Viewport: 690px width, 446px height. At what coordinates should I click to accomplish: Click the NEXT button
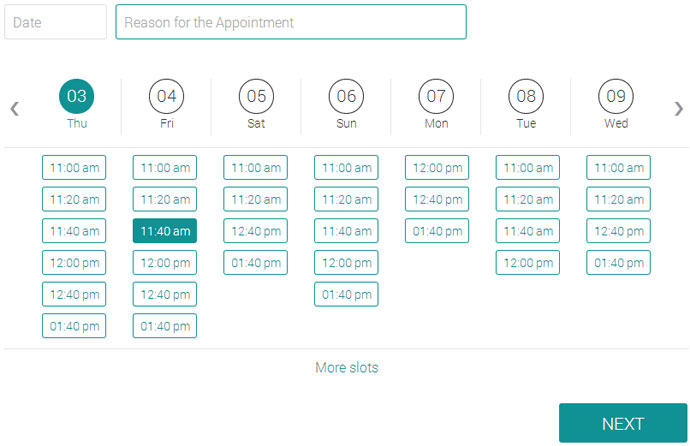click(x=623, y=423)
